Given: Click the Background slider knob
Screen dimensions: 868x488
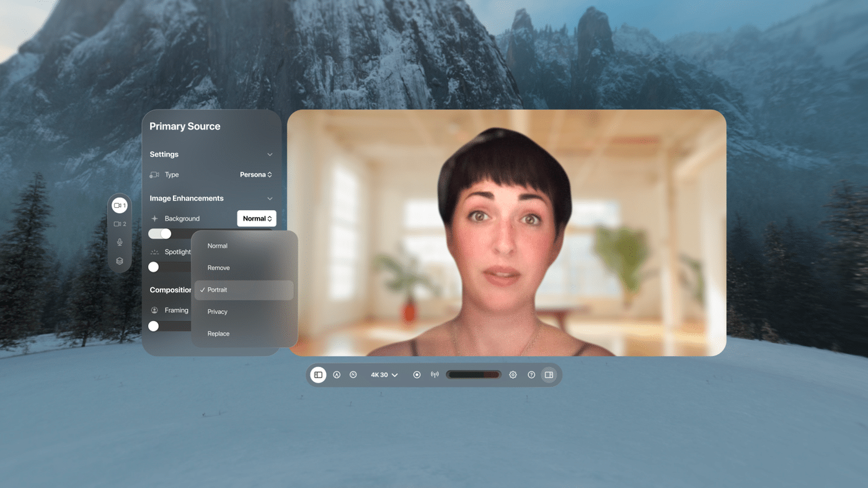Looking at the screenshot, I should [x=166, y=234].
